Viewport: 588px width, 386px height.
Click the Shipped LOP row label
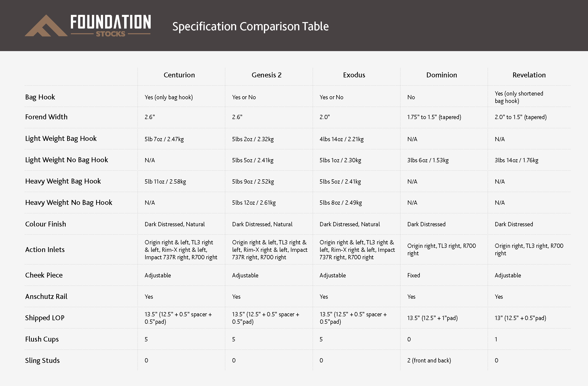pos(45,318)
